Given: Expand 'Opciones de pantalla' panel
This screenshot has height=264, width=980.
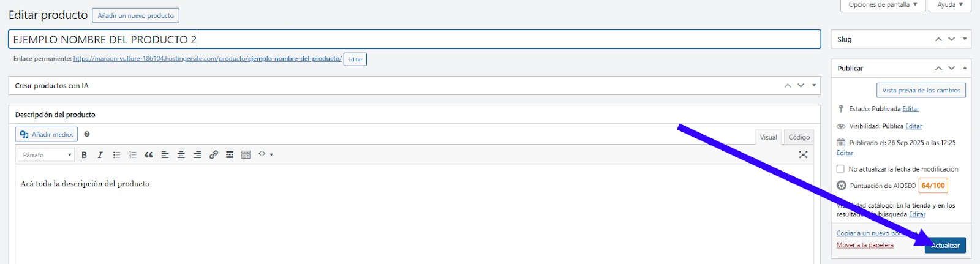Looking at the screenshot, I should (883, 5).
